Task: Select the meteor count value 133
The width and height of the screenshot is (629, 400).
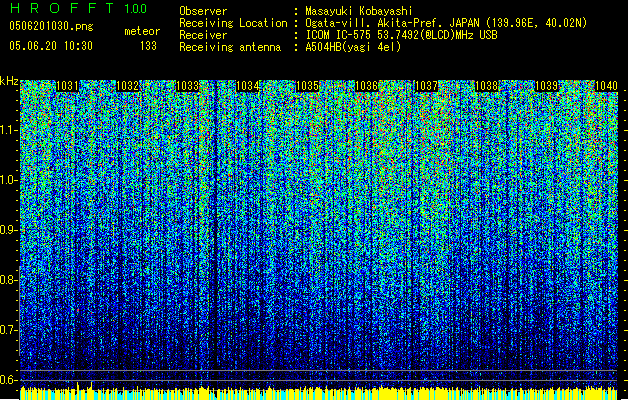Action: (148, 46)
